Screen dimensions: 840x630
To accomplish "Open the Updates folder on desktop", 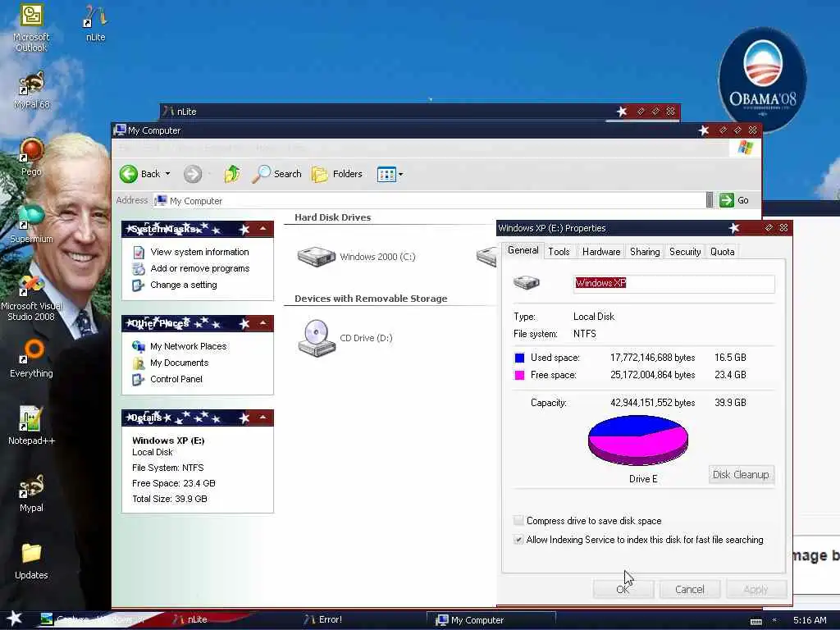I will 31,561.
